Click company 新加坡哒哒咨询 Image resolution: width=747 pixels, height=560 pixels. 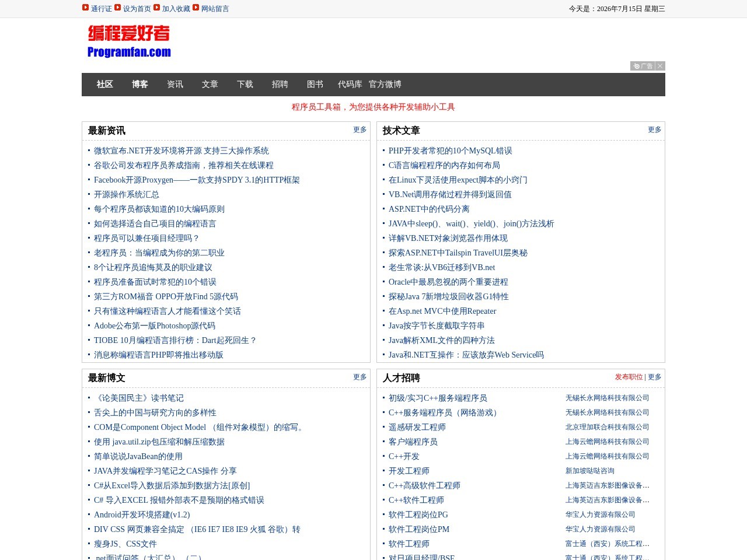point(590,471)
